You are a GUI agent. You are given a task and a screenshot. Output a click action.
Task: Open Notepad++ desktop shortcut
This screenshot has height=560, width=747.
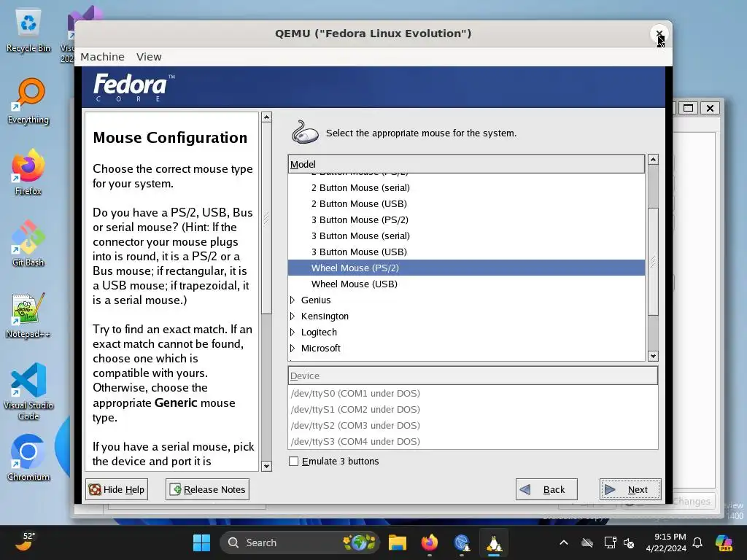28,315
